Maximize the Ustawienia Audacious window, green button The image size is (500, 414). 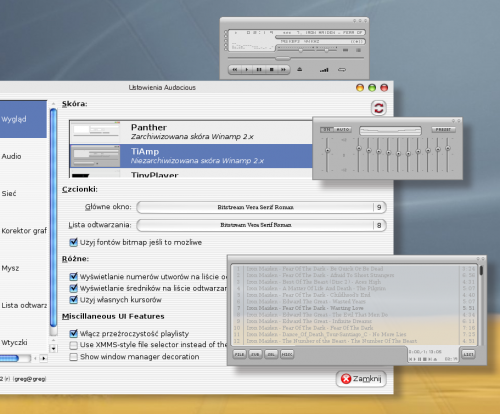point(372,88)
